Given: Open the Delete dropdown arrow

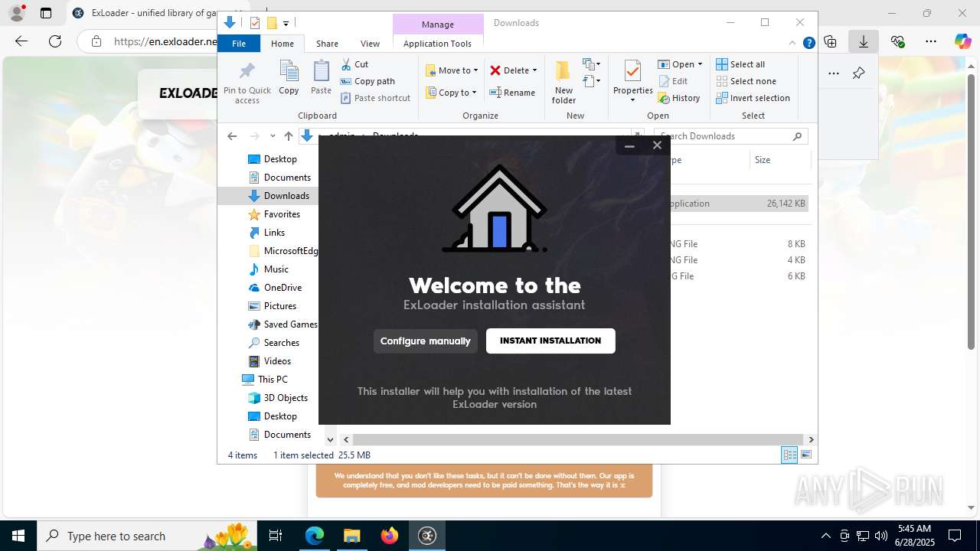Looking at the screenshot, I should [534, 70].
